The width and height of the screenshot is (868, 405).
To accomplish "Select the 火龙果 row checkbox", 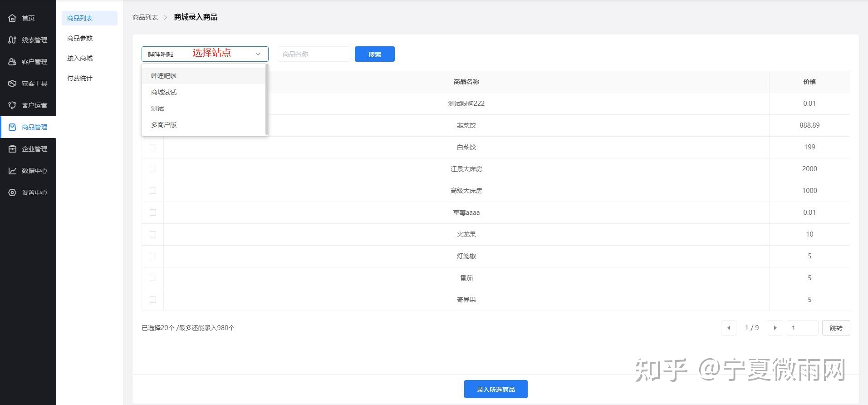I will pyautogui.click(x=153, y=234).
